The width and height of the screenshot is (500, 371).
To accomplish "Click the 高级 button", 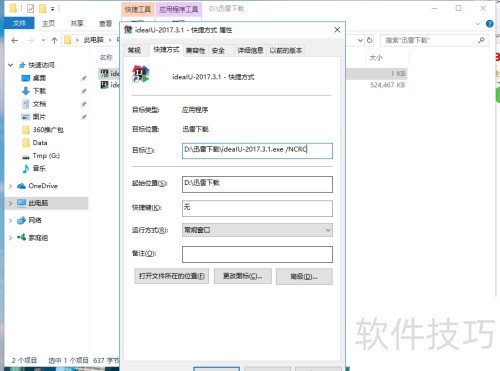I will point(304,276).
